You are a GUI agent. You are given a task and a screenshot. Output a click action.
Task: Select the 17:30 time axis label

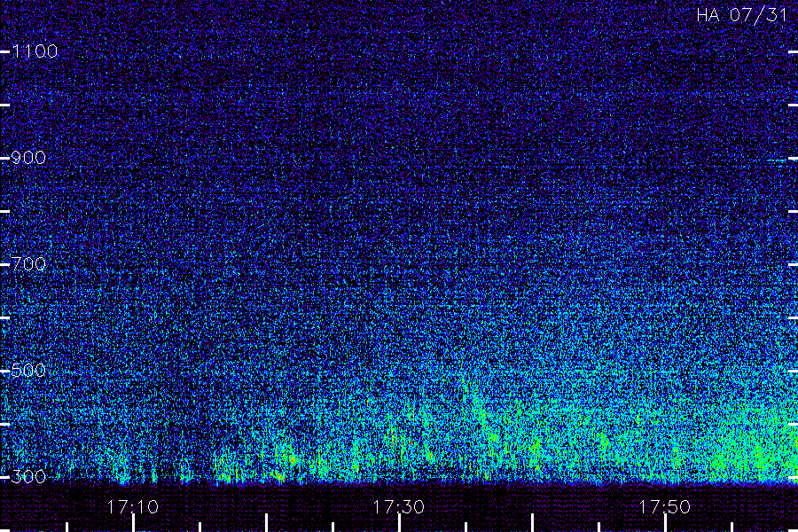[x=398, y=507]
